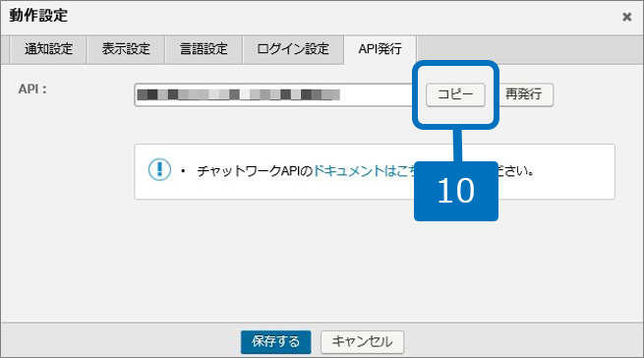Switch to the 通知設定 tab
Screen dimensions: 644x358
(48, 49)
